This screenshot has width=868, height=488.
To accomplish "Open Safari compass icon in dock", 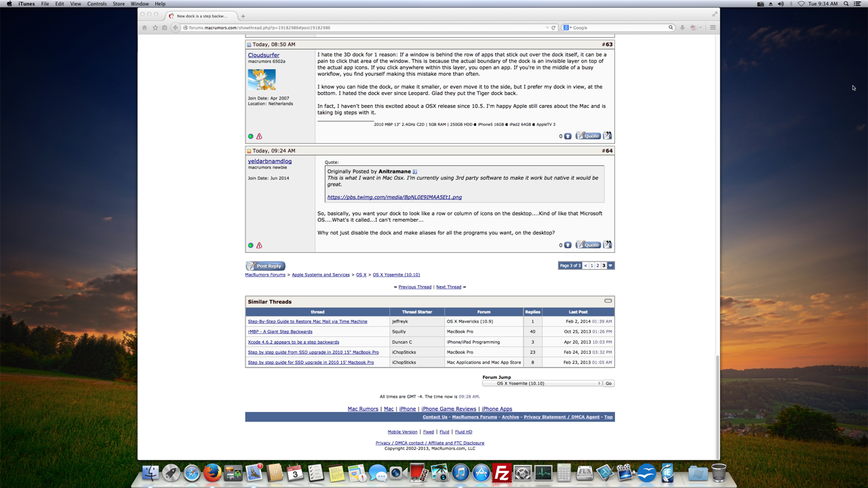I will pyautogui.click(x=192, y=472).
